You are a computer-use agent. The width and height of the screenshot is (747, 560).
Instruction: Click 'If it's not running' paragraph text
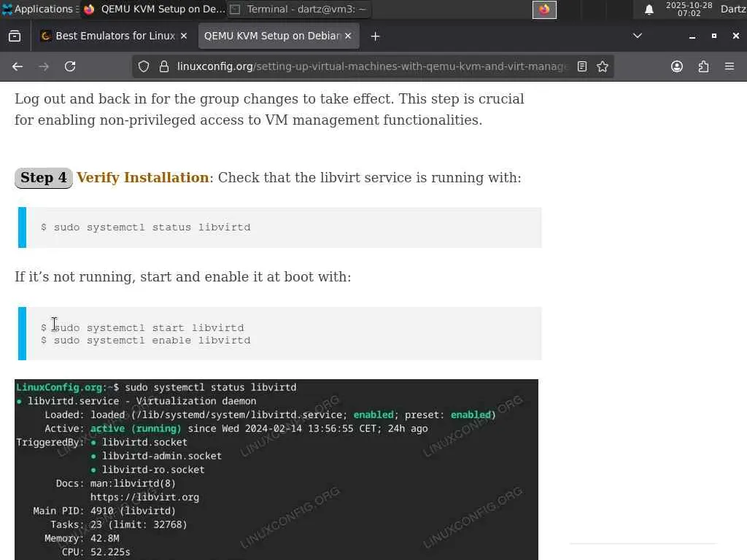[183, 277]
